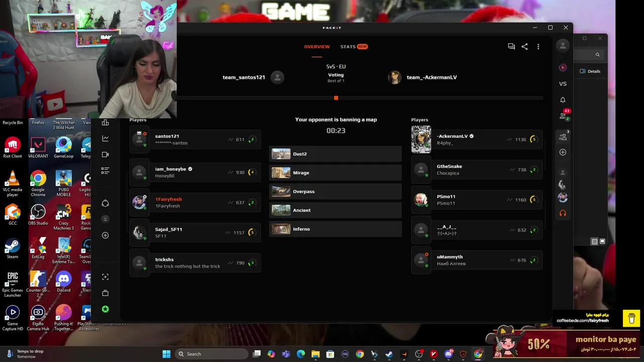Open the notifications bell

(562, 100)
